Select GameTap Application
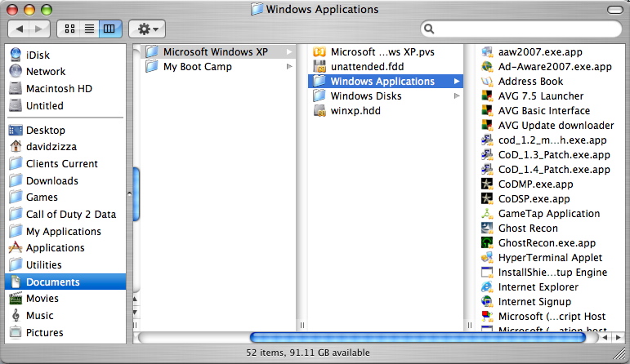The image size is (630, 364). coord(551,214)
